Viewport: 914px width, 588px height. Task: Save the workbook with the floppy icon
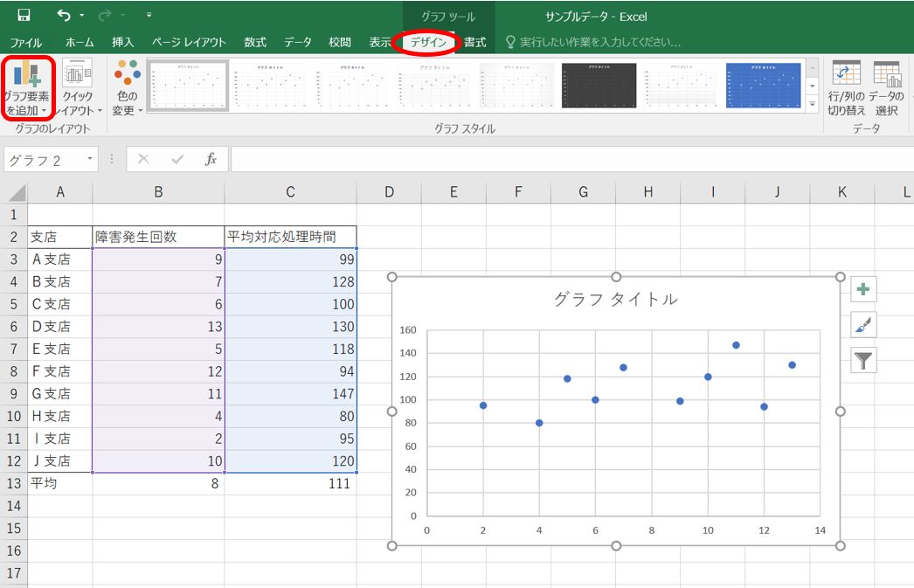click(x=24, y=15)
